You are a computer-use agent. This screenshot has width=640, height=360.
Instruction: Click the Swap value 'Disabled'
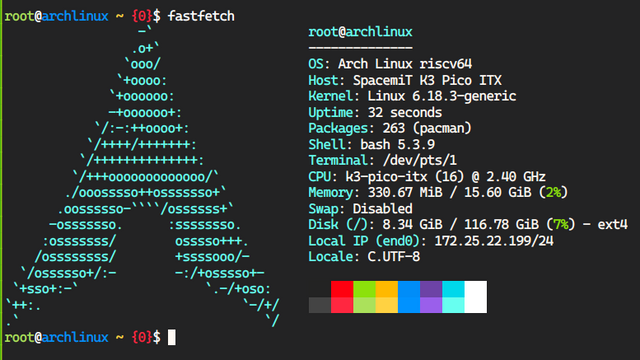point(382,209)
